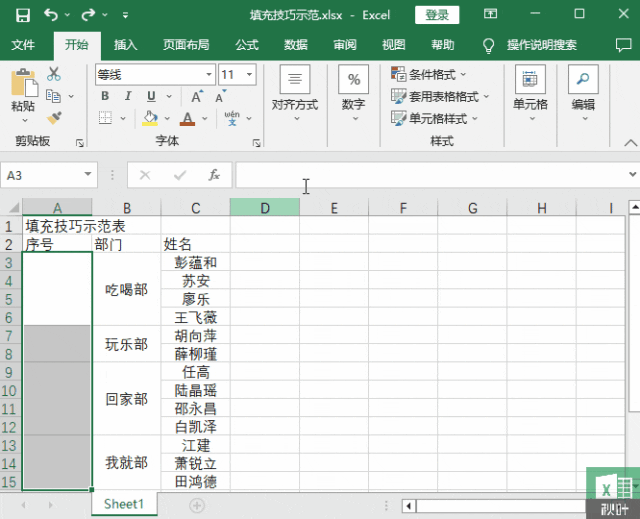Click into the formula bar input
The height and width of the screenshot is (519, 640).
[x=433, y=175]
